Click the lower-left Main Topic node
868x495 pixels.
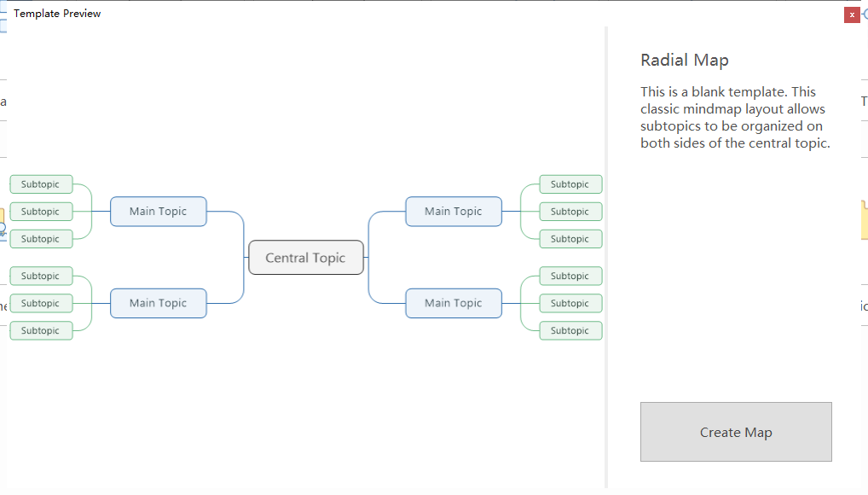[x=159, y=303]
